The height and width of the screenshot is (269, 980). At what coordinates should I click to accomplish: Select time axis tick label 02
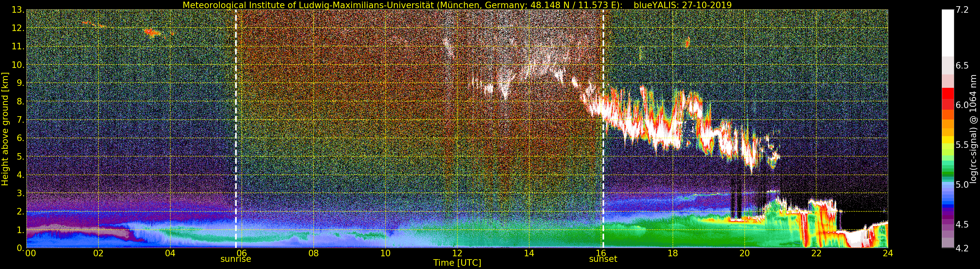point(98,253)
